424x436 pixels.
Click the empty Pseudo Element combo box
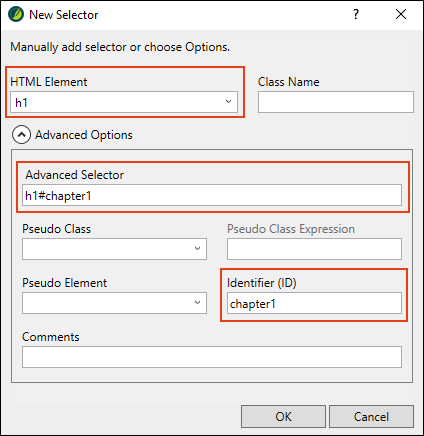coord(114,303)
